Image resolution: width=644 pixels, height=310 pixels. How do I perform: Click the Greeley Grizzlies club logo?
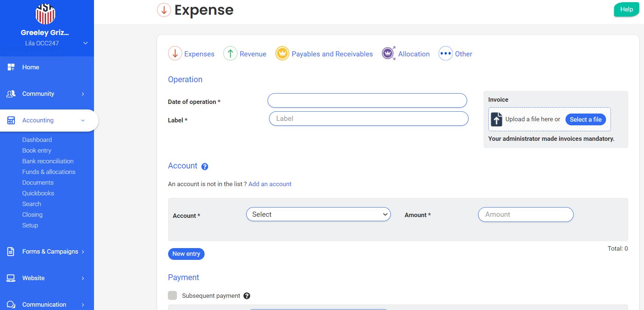click(45, 14)
